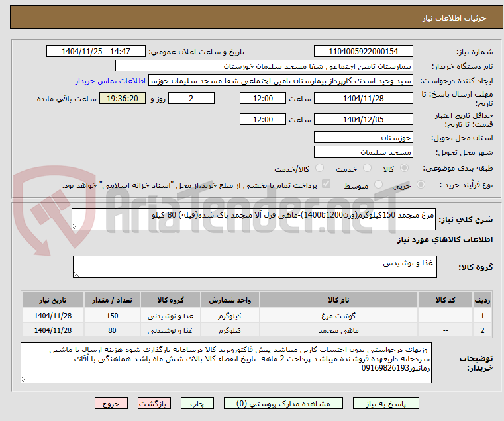
Task: Click the deadline hour field next to 1404/11/28
Action: (x=263, y=99)
